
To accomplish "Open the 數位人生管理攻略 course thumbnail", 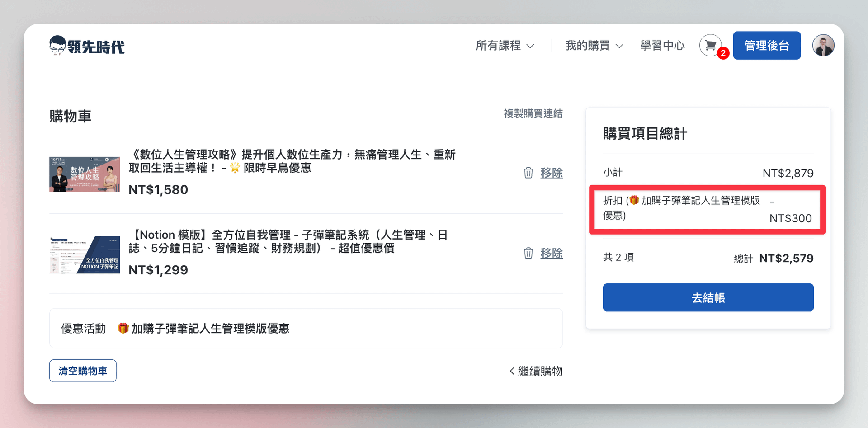I will pos(85,174).
